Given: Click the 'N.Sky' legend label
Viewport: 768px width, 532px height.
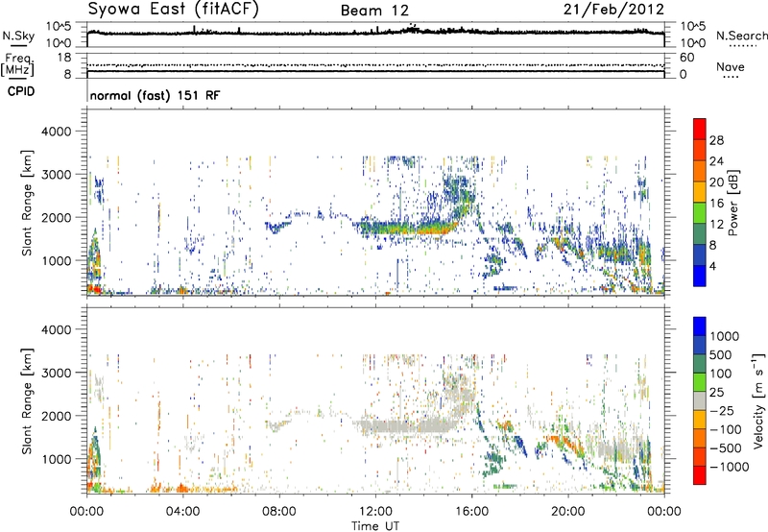Looking at the screenshot, I should (x=18, y=36).
